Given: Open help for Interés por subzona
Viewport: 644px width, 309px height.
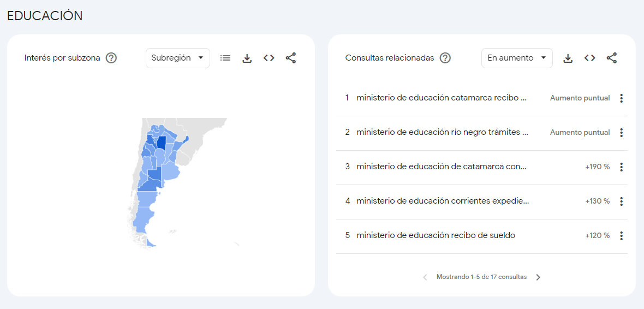Looking at the screenshot, I should click(x=111, y=58).
